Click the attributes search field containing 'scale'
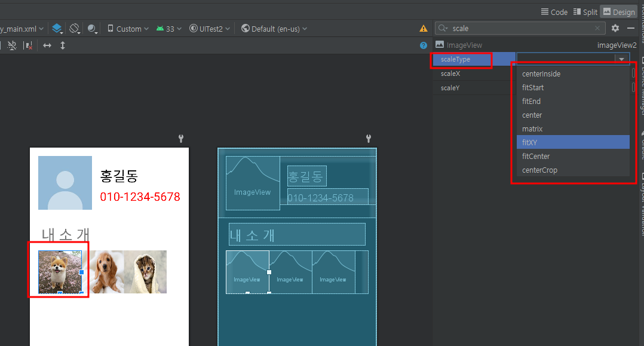The image size is (644, 346). 520,28
